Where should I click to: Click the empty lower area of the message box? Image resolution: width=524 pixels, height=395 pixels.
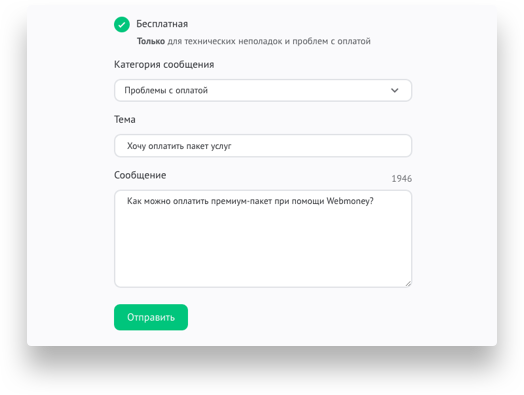(263, 249)
